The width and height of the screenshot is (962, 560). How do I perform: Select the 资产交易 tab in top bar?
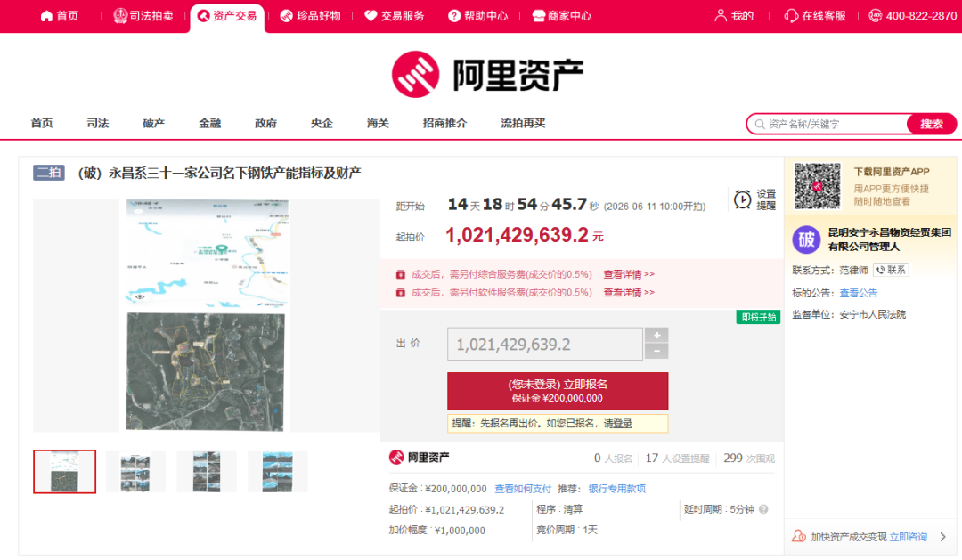[228, 16]
